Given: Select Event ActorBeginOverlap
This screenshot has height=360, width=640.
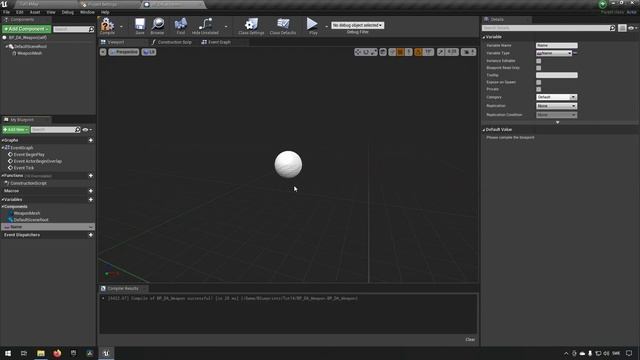Looking at the screenshot, I should pyautogui.click(x=38, y=161).
